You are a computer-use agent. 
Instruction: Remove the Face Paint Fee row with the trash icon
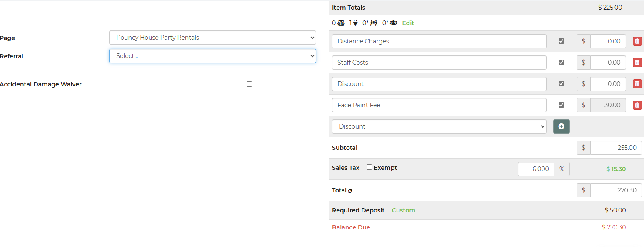click(x=637, y=105)
